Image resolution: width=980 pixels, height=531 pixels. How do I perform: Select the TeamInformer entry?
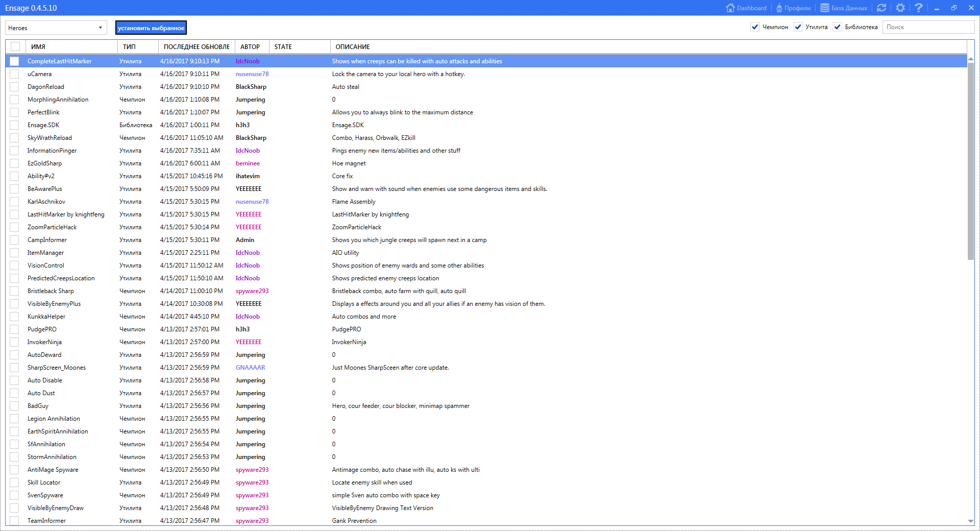click(x=46, y=521)
